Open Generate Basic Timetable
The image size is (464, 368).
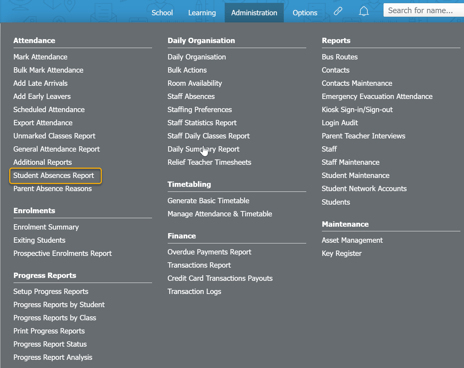208,201
